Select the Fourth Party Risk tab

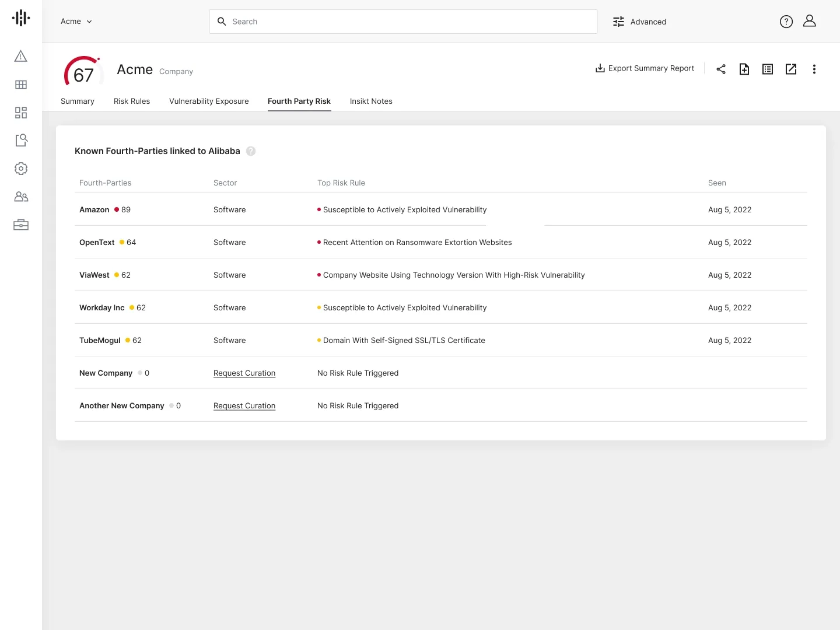[299, 101]
